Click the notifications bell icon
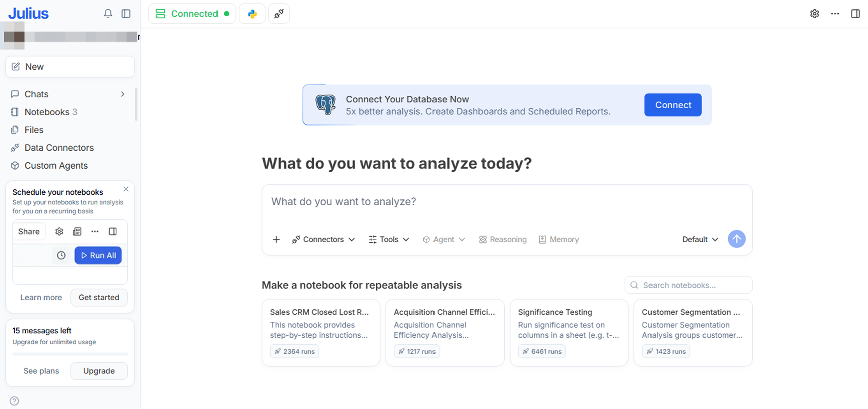This screenshot has height=409, width=868. tap(108, 14)
